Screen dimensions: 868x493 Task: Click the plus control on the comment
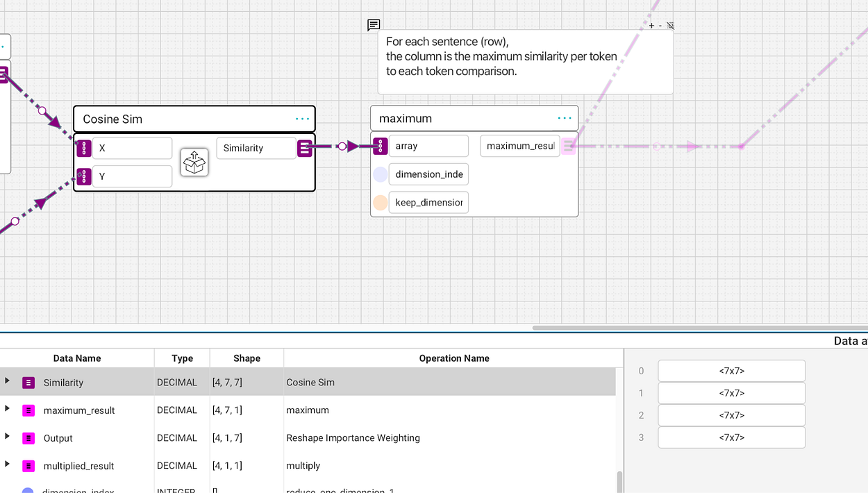click(x=651, y=25)
